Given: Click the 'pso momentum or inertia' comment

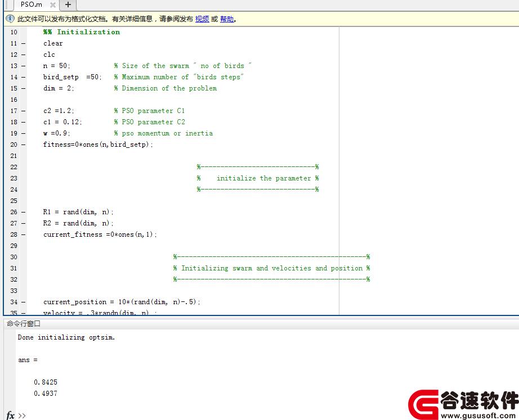Looking at the screenshot, I should pos(163,133).
